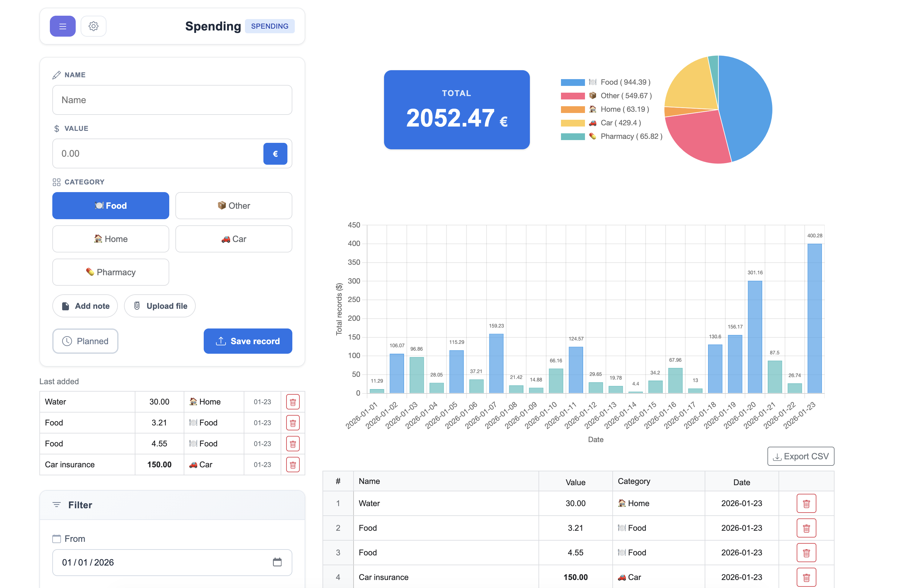Select the Pharmacy category
The image size is (901, 588).
110,272
